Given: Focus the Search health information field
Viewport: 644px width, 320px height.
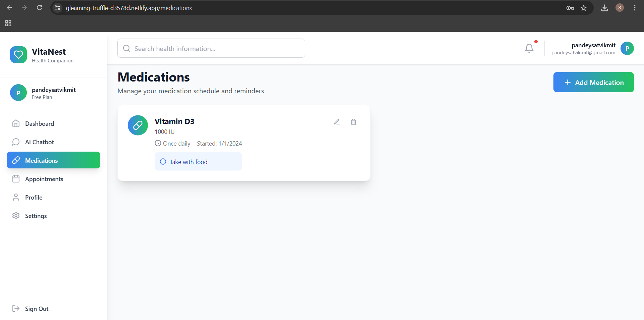Looking at the screenshot, I should [211, 48].
